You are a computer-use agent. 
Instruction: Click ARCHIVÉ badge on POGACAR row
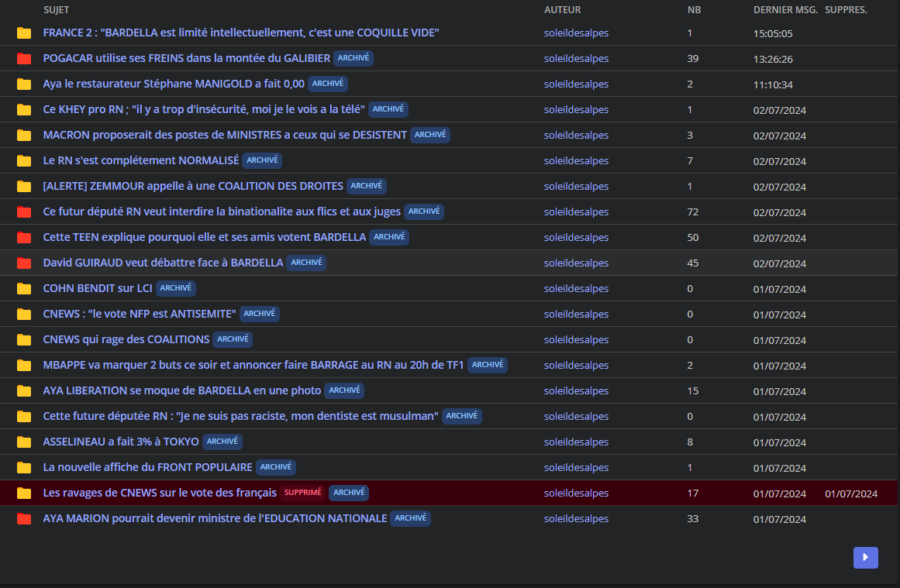(x=353, y=58)
